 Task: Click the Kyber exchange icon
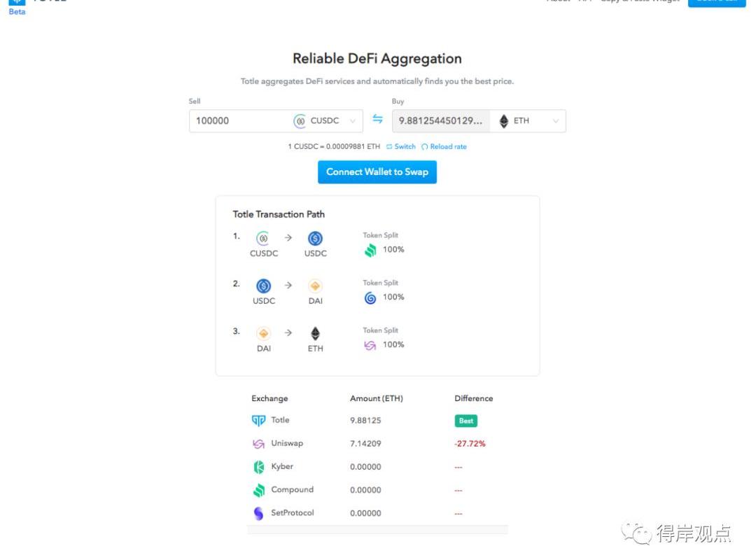click(258, 467)
